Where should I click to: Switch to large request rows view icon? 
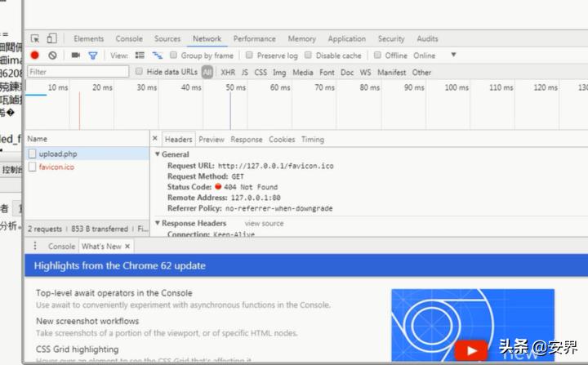(x=140, y=56)
